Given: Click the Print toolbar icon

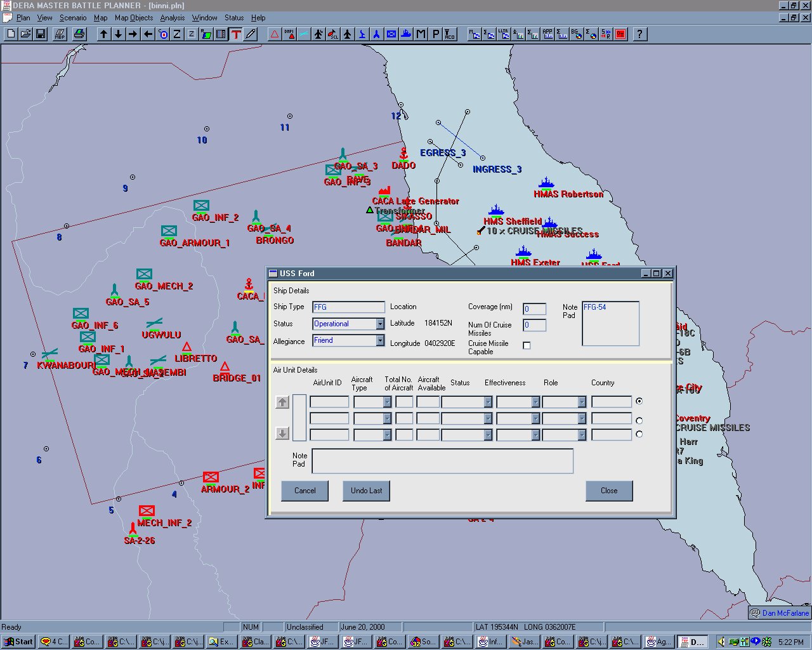Looking at the screenshot, I should click(79, 34).
